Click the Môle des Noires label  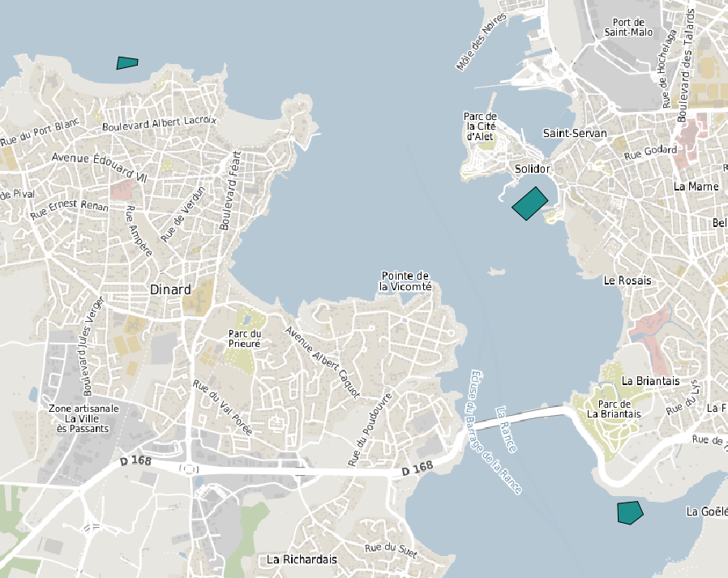click(481, 42)
